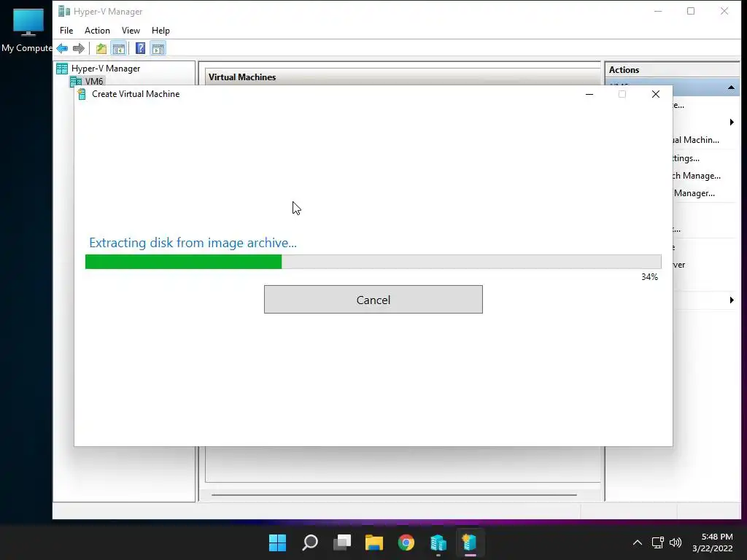Open the View menu in Hyper-V Manager
Screen dimensions: 747x560
pyautogui.click(x=131, y=31)
